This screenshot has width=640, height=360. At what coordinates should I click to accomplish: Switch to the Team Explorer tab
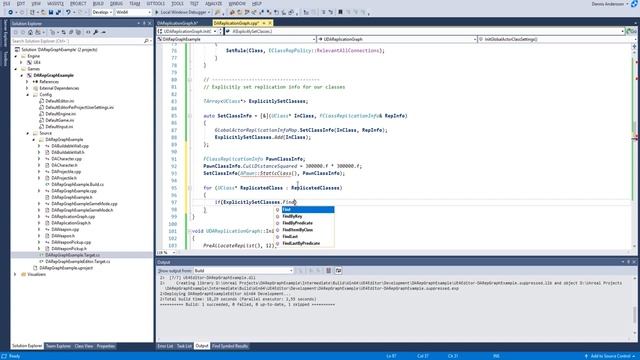coord(58,346)
